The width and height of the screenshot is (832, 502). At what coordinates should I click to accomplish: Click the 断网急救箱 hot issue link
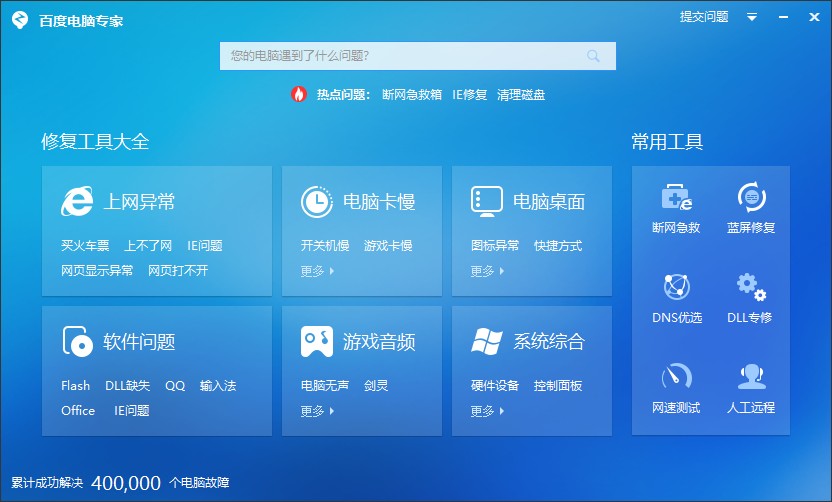pos(412,94)
